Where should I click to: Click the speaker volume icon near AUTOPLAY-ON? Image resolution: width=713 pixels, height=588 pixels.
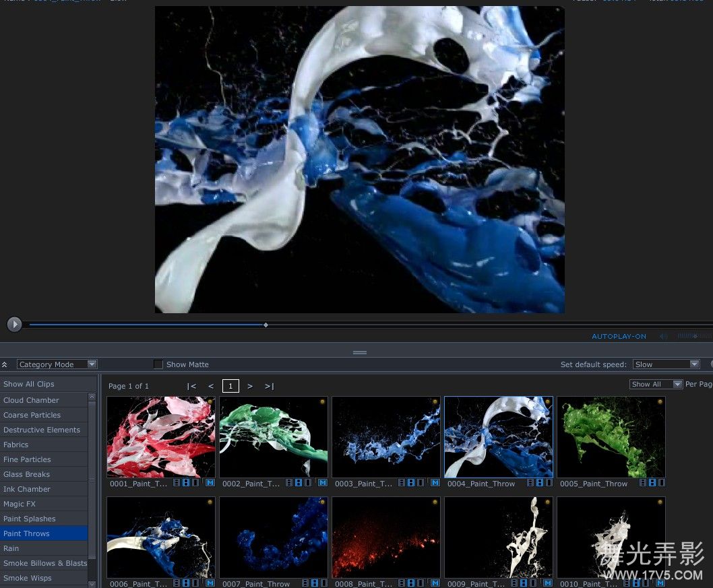pos(664,336)
